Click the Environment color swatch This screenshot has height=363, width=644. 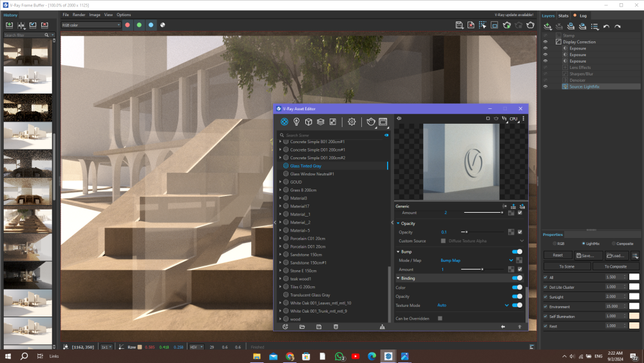tap(634, 306)
